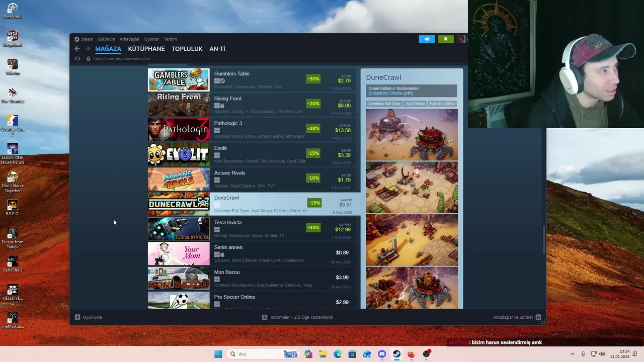Expand the system tray hidden icons chevron
Image resolution: width=644 pixels, height=362 pixels.
click(573, 354)
